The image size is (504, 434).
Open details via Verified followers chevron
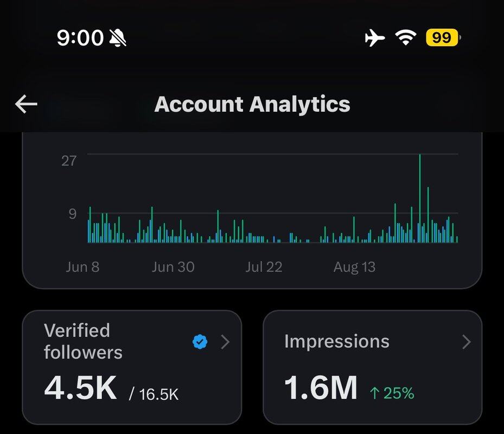point(226,342)
